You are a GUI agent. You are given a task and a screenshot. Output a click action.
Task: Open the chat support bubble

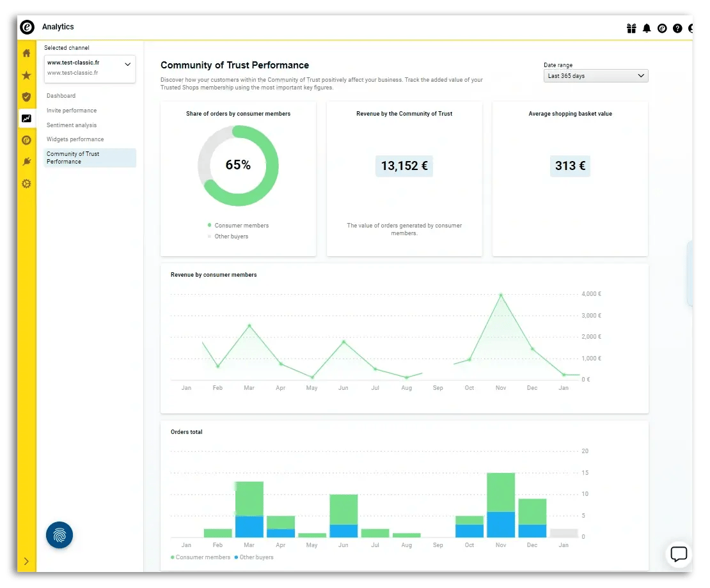[679, 555]
